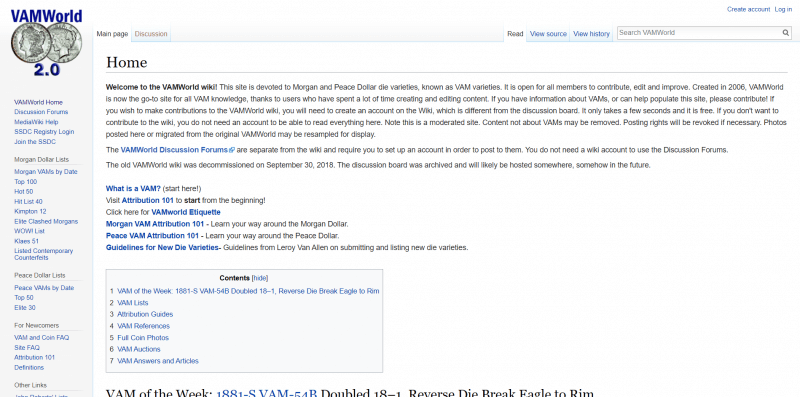
Task: Open the WOW! List link
Action: tap(30, 231)
